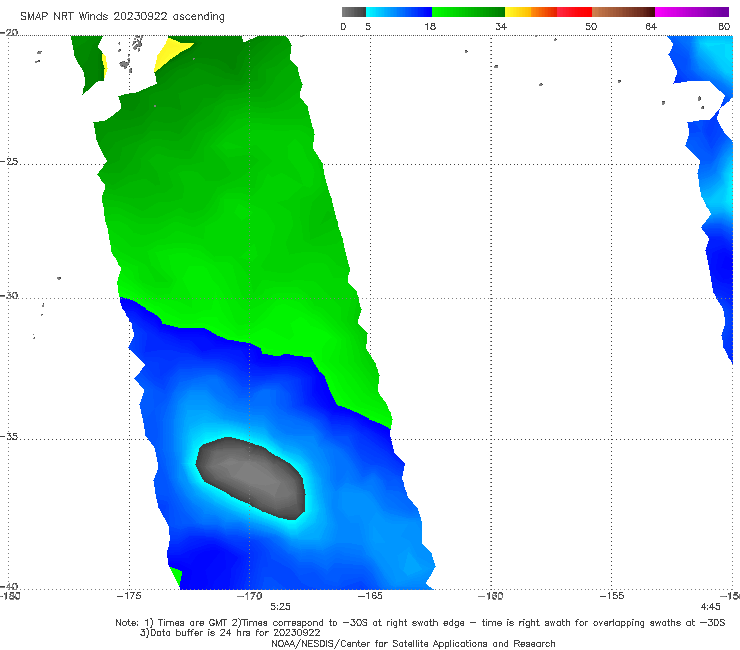
Task: Click the brown 50-64 color bar segment
Action: click(623, 12)
